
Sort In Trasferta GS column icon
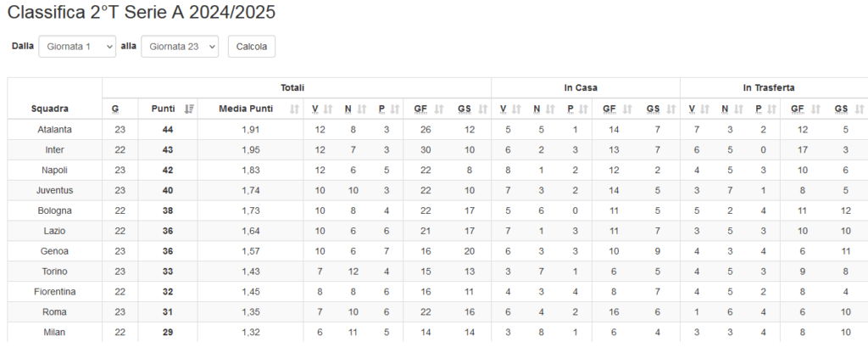[860, 109]
